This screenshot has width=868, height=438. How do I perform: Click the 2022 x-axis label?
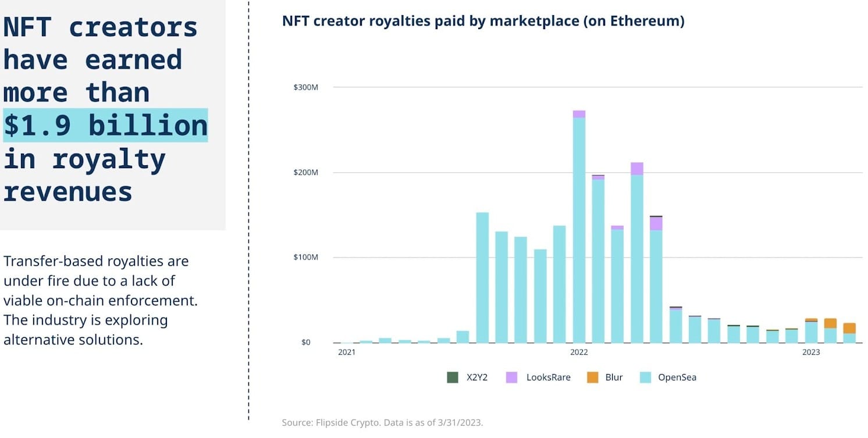(579, 352)
